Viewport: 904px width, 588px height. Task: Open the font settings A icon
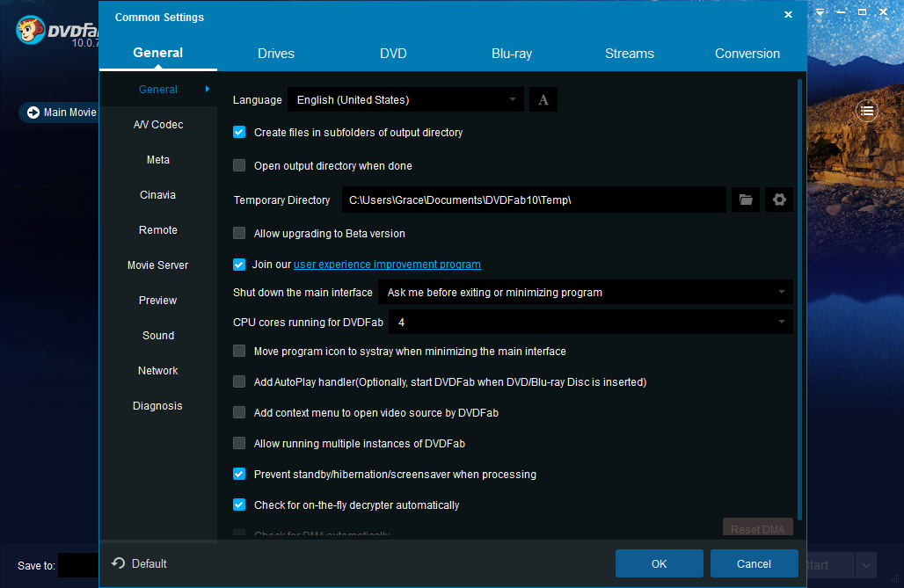(543, 99)
